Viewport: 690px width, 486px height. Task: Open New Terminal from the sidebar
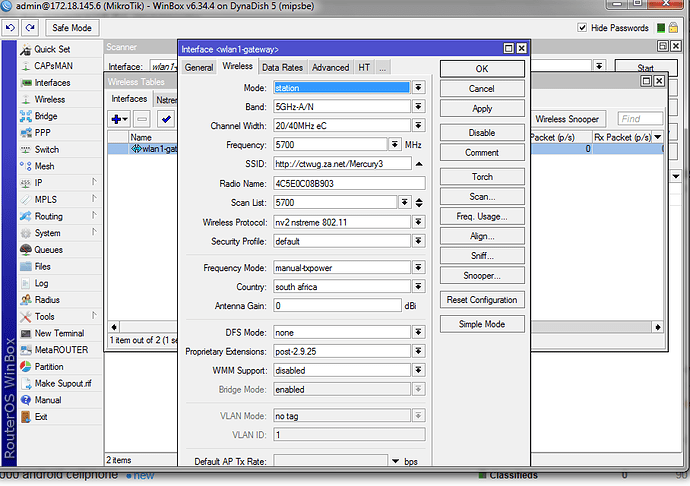click(x=59, y=333)
